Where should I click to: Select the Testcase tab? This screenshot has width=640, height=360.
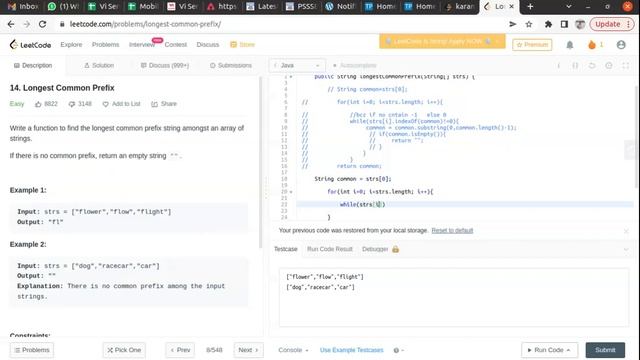point(285,249)
